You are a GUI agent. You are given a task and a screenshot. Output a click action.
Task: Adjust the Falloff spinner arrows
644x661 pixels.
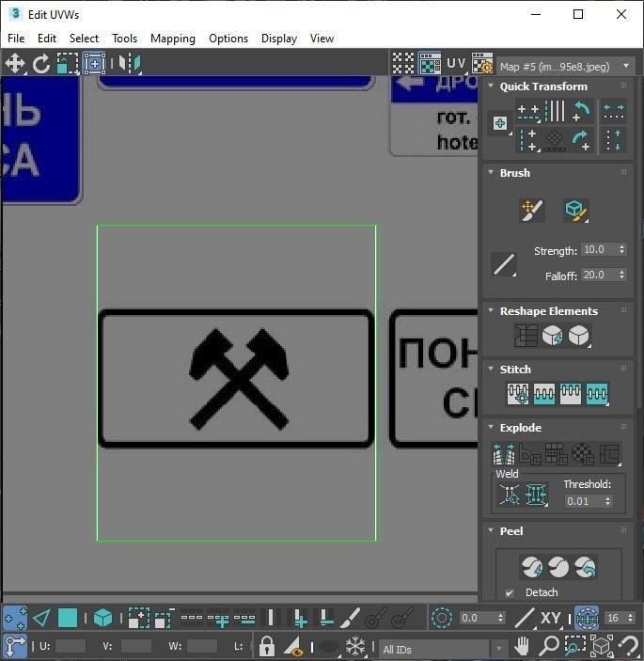coord(622,275)
